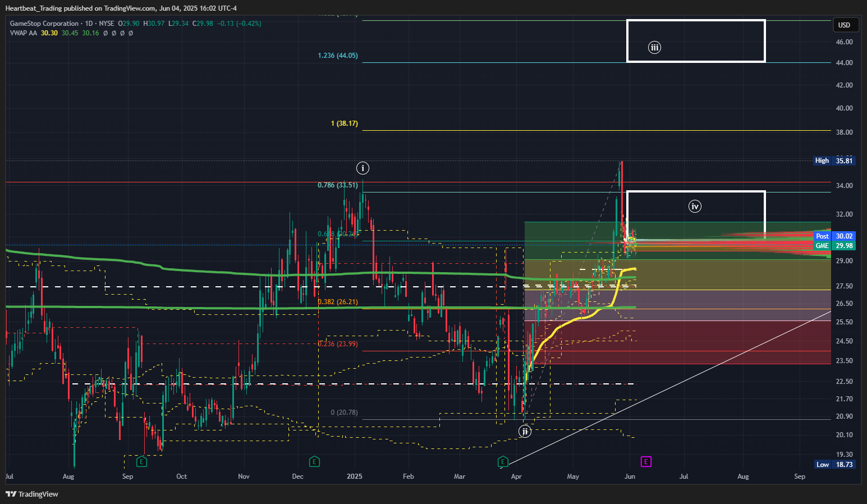
Task: Click the 42.00 price axis label
Action: point(844,85)
